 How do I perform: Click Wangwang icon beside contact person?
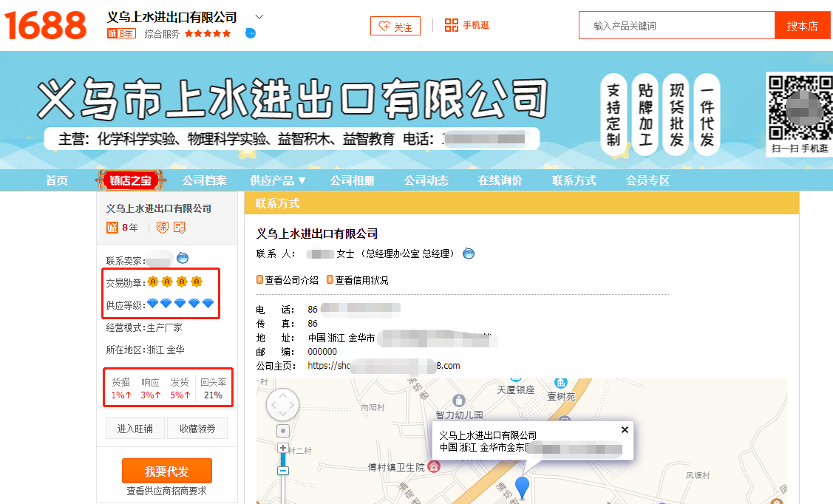click(469, 253)
